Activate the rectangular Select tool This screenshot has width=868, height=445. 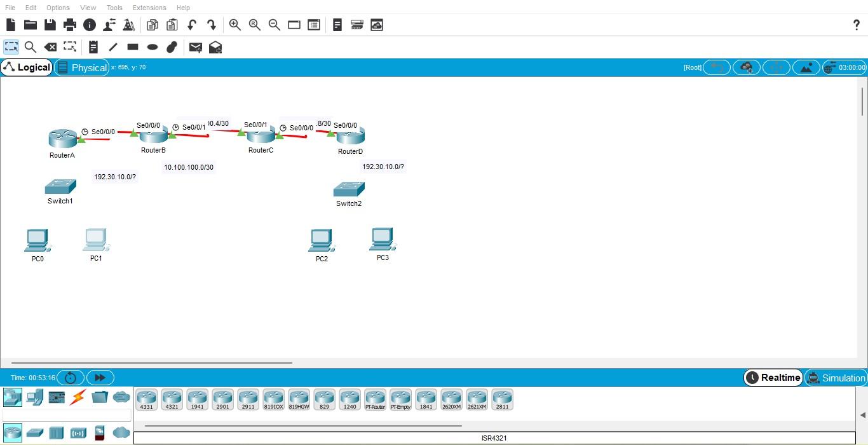[11, 47]
